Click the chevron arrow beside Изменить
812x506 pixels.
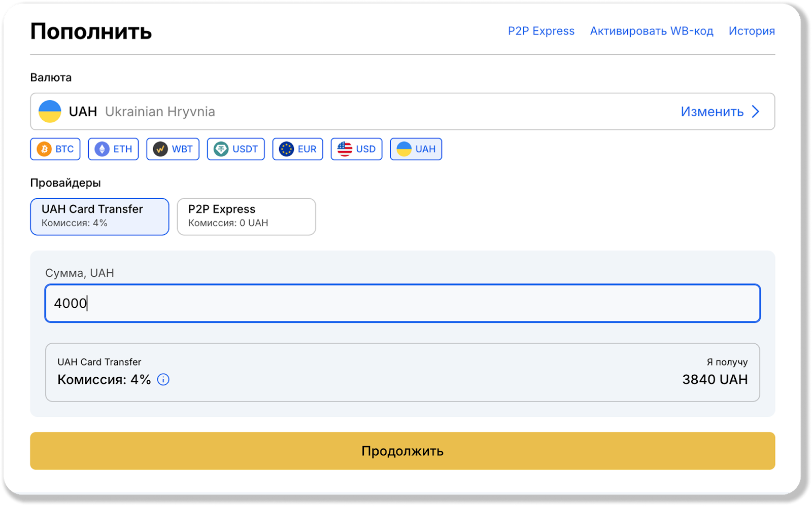(756, 112)
